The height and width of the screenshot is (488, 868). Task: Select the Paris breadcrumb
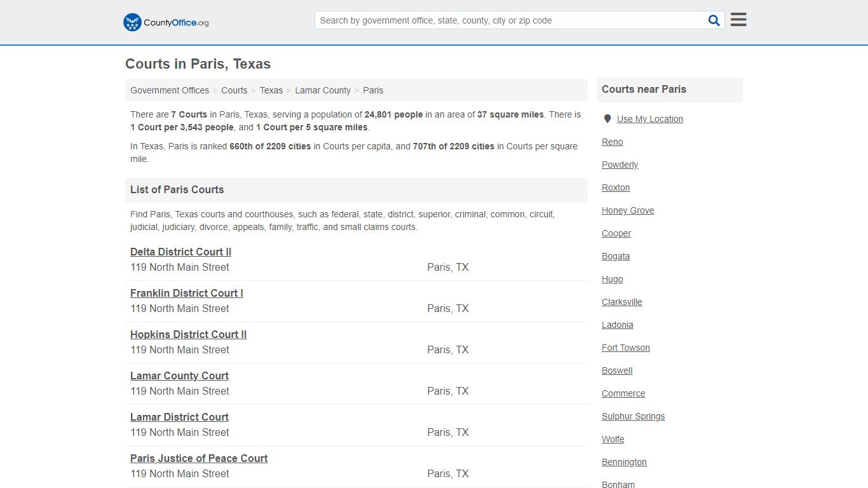373,90
